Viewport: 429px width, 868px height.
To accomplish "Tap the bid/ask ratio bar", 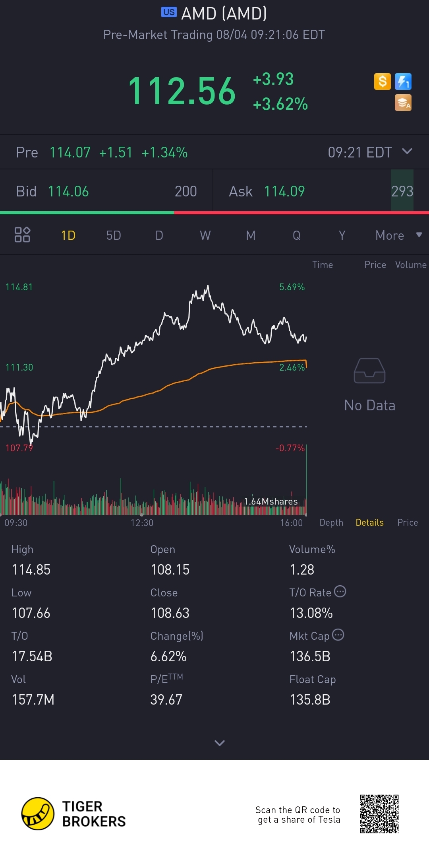I will pyautogui.click(x=214, y=213).
